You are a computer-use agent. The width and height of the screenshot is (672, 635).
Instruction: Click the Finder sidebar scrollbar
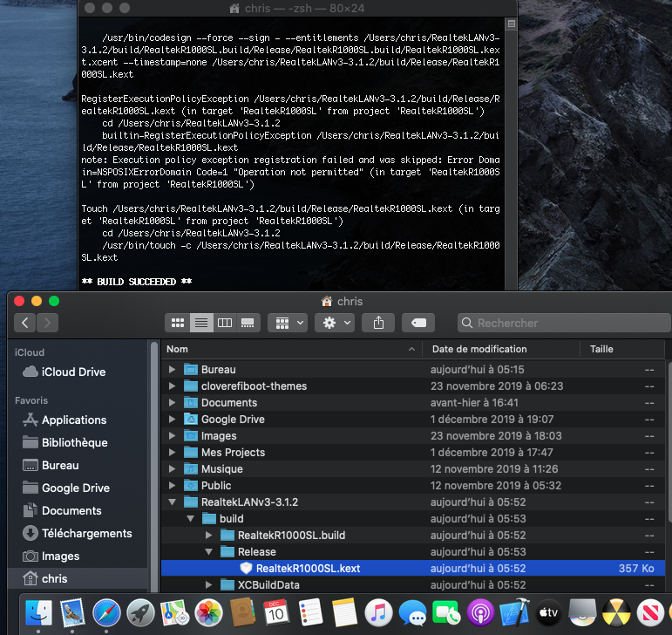click(x=154, y=467)
